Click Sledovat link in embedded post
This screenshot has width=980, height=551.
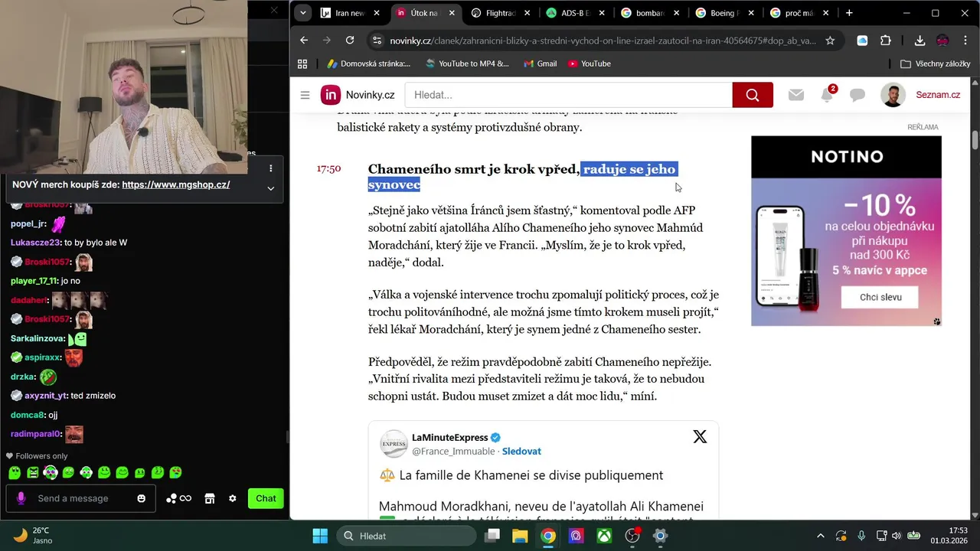point(521,452)
